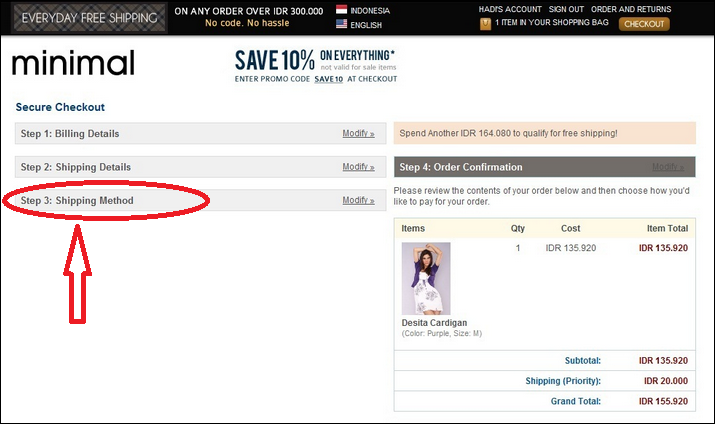This screenshot has width=715, height=424.
Task: Sign out of the account
Action: [x=566, y=9]
